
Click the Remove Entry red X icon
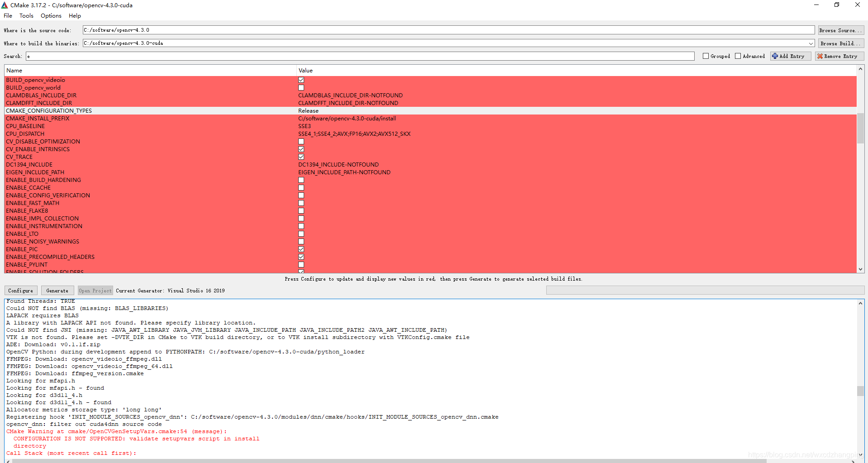pyautogui.click(x=820, y=56)
